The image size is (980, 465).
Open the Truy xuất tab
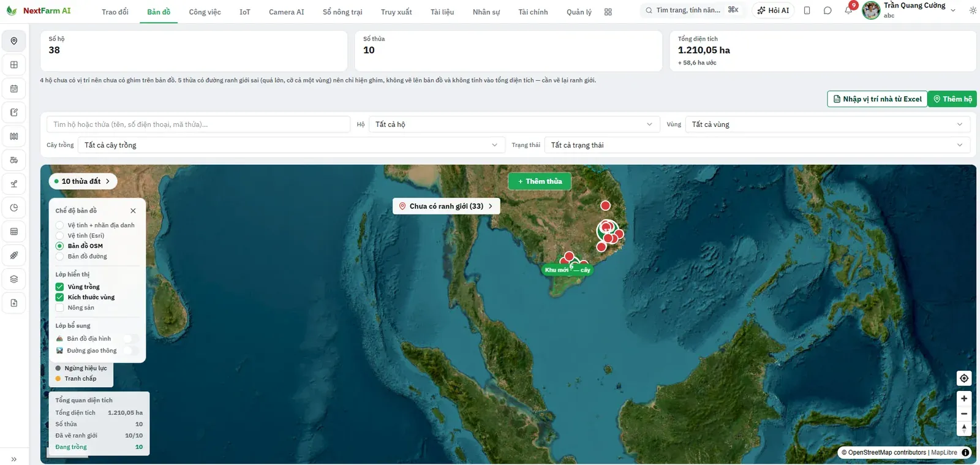[x=396, y=12]
